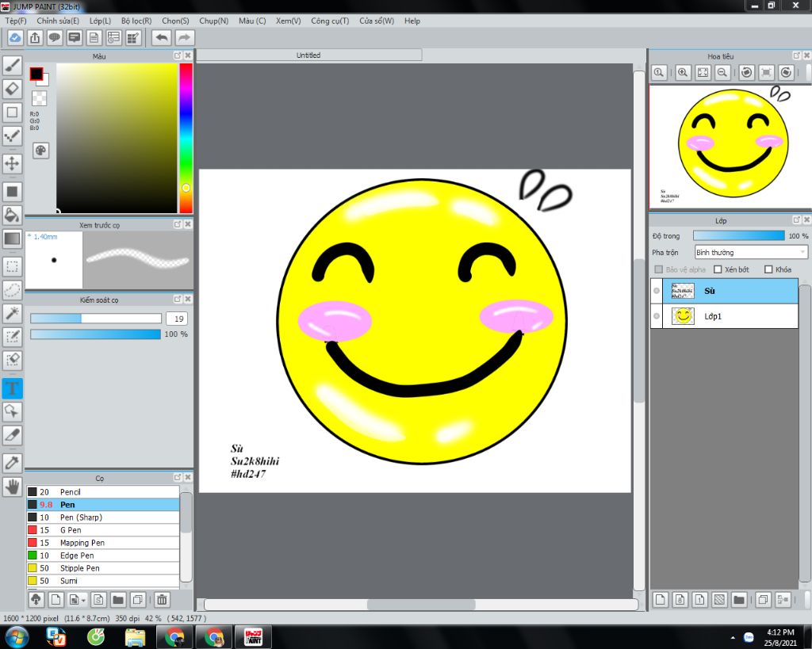Select the Brush tool in left toolbar
The image size is (812, 649).
pos(13,65)
